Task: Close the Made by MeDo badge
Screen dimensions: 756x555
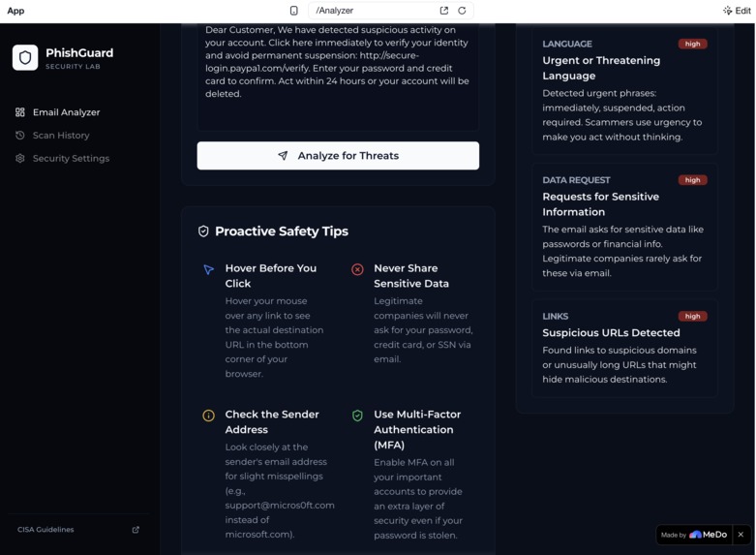Action: 741,535
